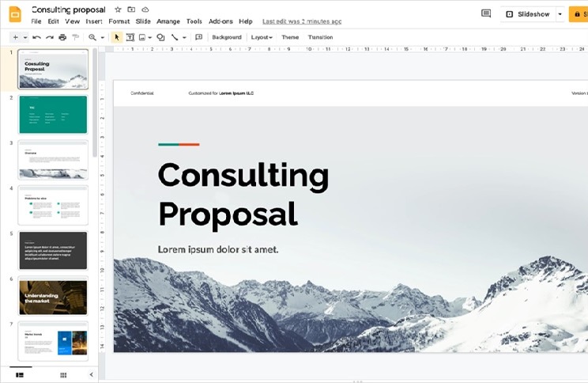Click the Print icon

pos(62,37)
